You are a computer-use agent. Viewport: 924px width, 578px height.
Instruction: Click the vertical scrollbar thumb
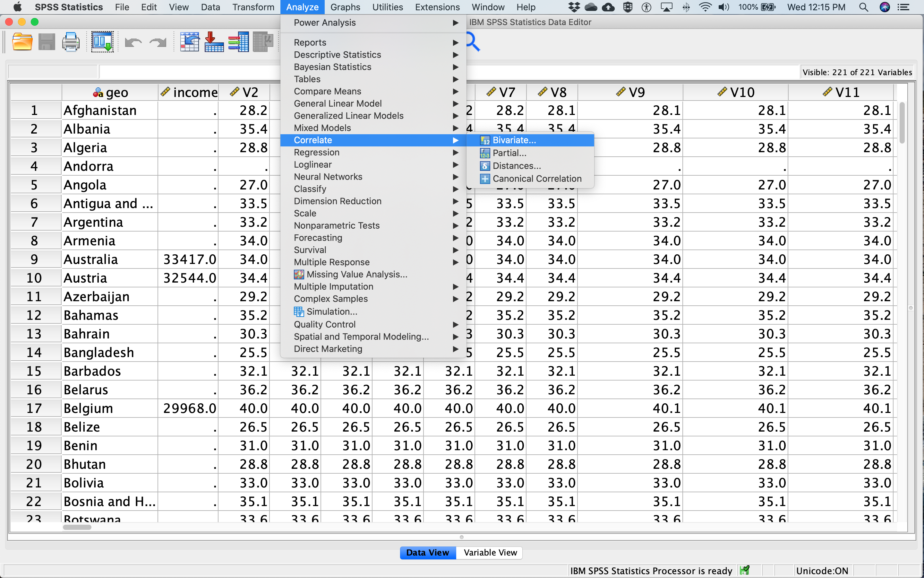(902, 123)
